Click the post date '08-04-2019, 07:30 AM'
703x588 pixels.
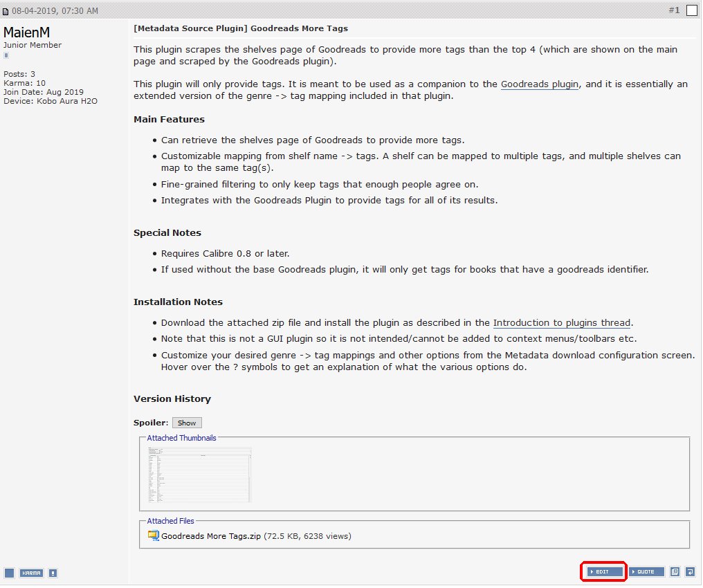tap(55, 11)
